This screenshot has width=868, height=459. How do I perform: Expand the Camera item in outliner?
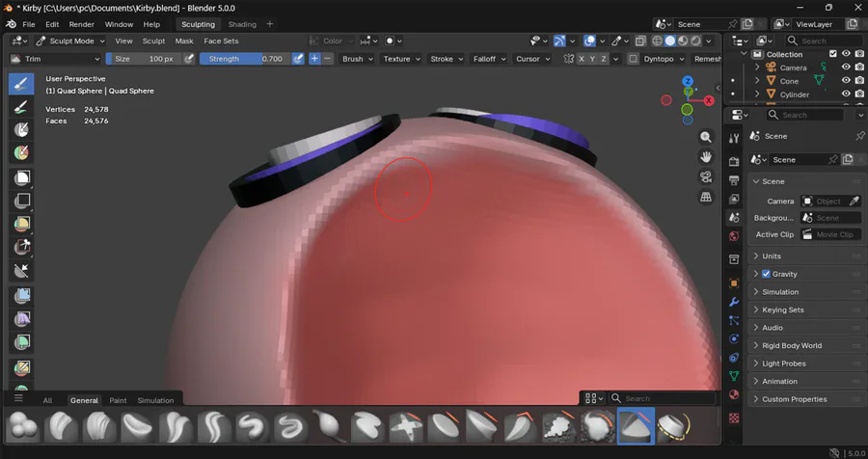757,67
